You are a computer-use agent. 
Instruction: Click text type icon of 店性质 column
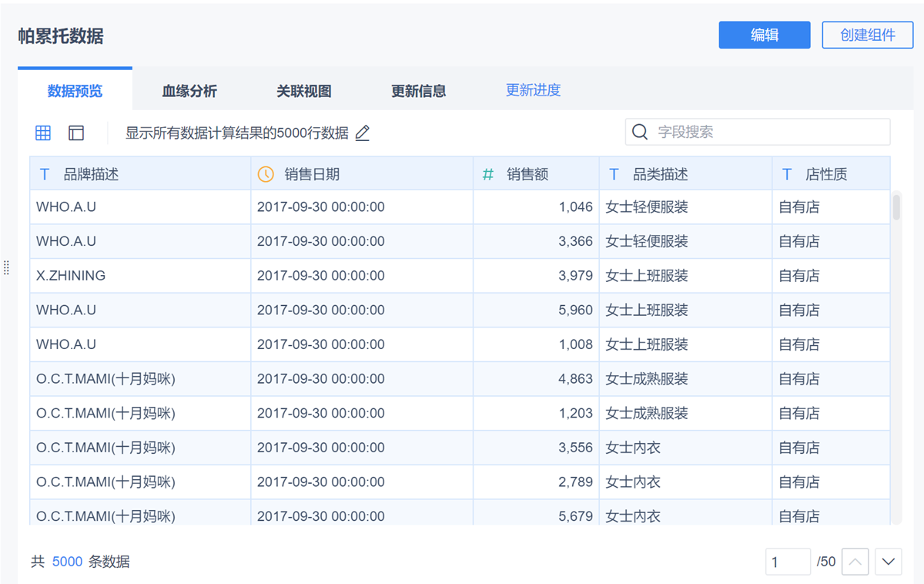787,174
